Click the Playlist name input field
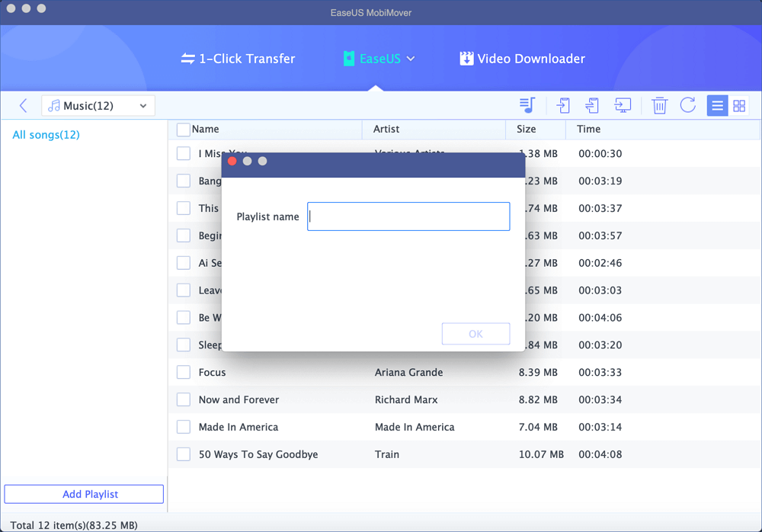Viewport: 762px width, 532px height. click(x=408, y=216)
